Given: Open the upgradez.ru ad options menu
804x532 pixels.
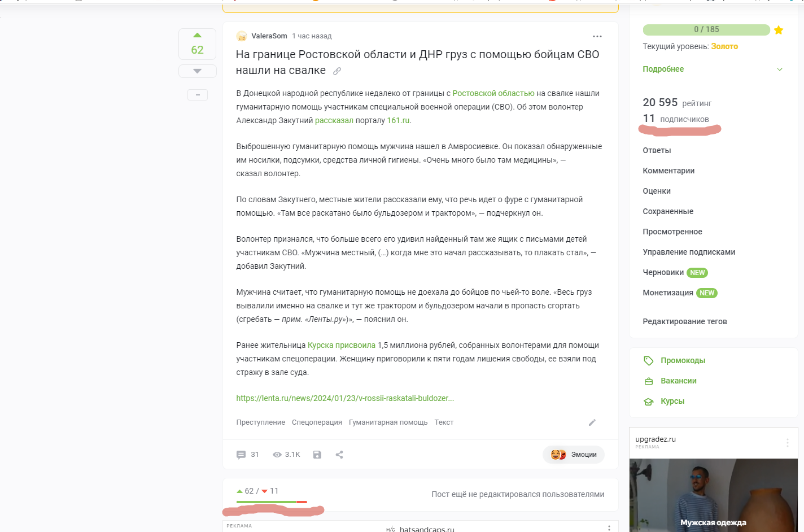Looking at the screenshot, I should (788, 443).
